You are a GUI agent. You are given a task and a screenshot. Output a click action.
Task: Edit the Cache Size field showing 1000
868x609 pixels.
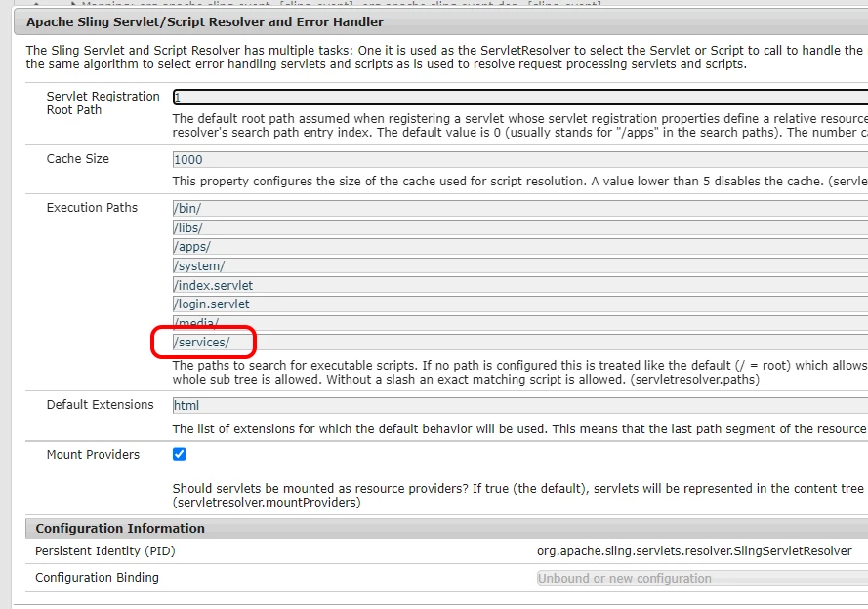(520, 160)
